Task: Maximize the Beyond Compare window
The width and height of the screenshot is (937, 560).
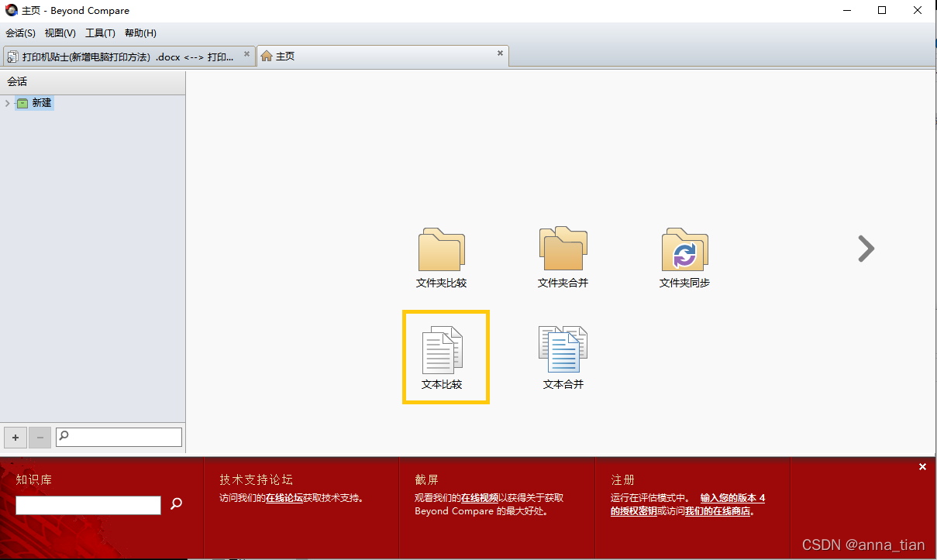Action: click(882, 11)
